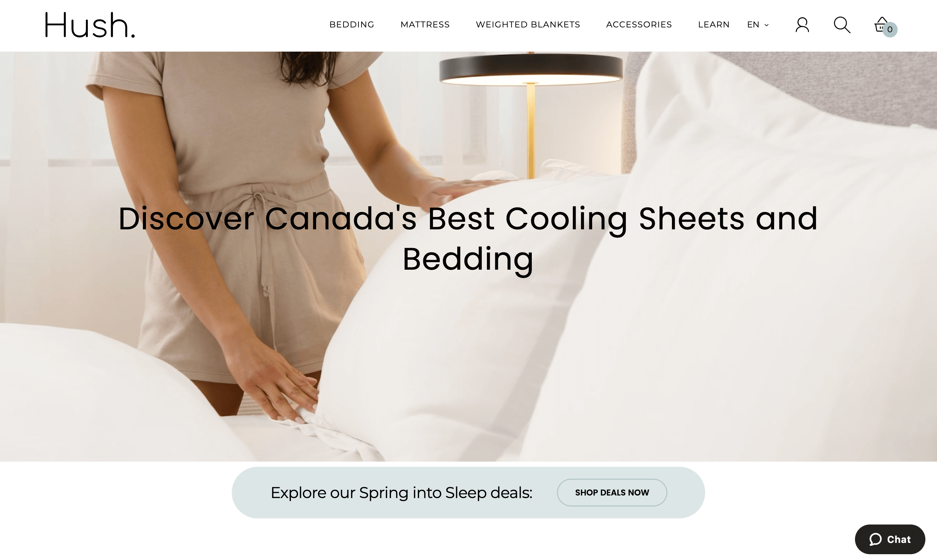This screenshot has height=560, width=937.
Task: Open the user account icon
Action: click(802, 25)
